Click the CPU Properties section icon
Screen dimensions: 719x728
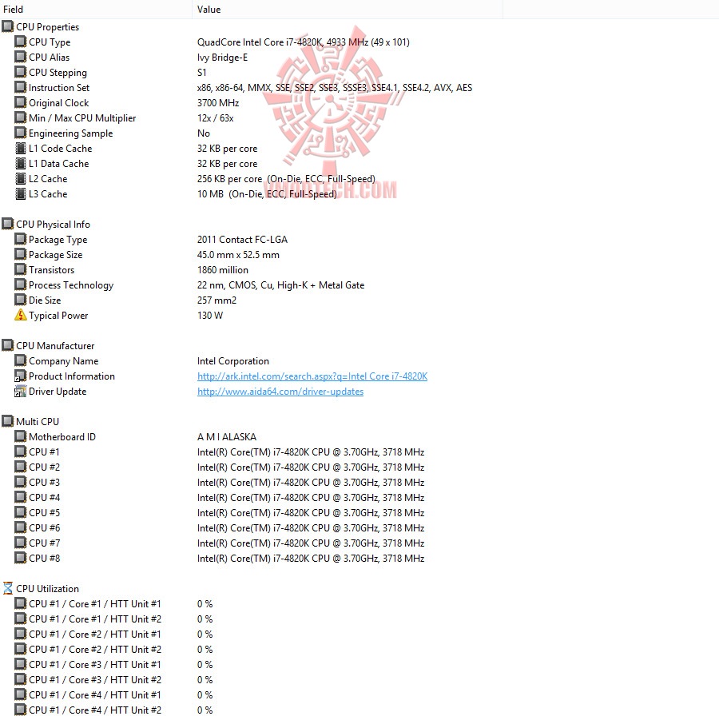point(8,26)
